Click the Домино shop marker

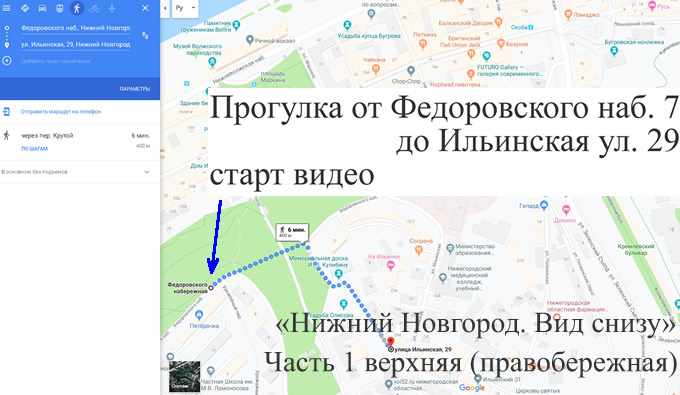tap(566, 210)
